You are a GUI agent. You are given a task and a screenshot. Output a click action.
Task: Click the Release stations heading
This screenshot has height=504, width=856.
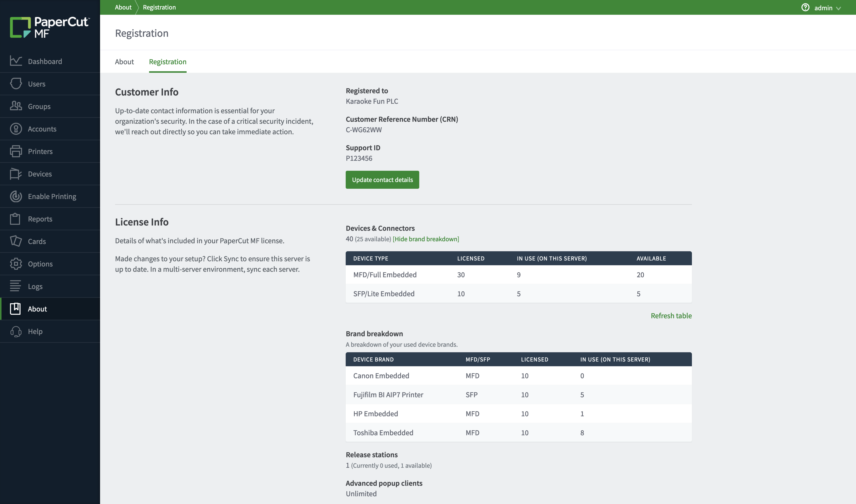[371, 454]
